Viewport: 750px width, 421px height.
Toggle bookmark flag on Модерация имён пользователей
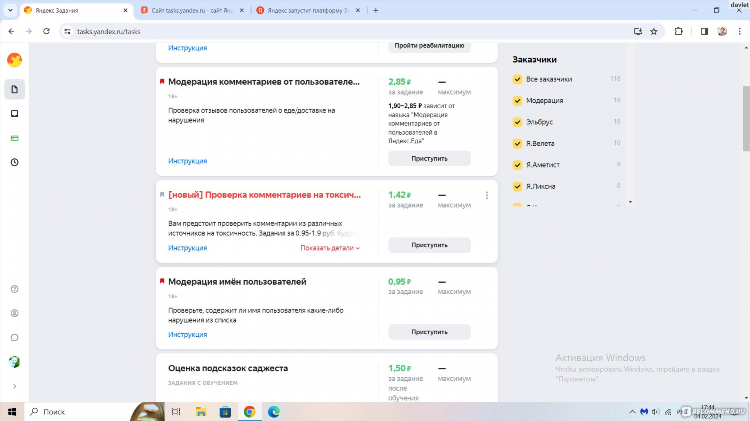(162, 281)
